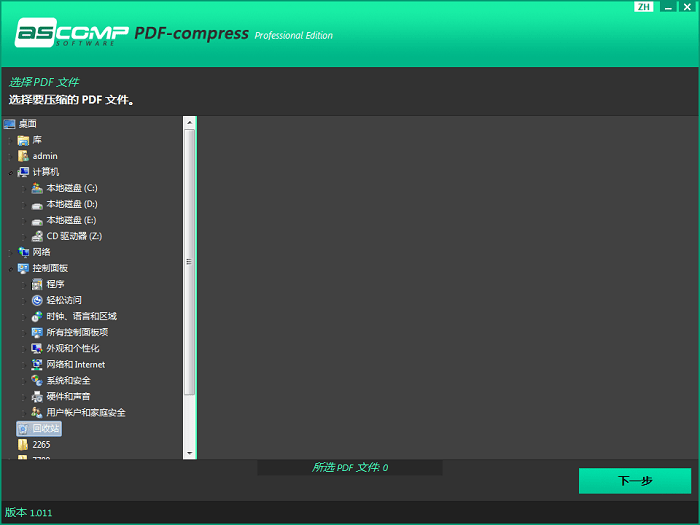The width and height of the screenshot is (700, 525).
Task: Select the 计算机 tree label
Action: click(x=46, y=172)
